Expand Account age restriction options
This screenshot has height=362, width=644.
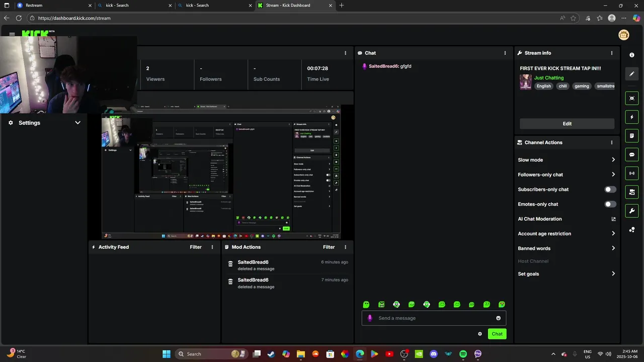pos(613,233)
